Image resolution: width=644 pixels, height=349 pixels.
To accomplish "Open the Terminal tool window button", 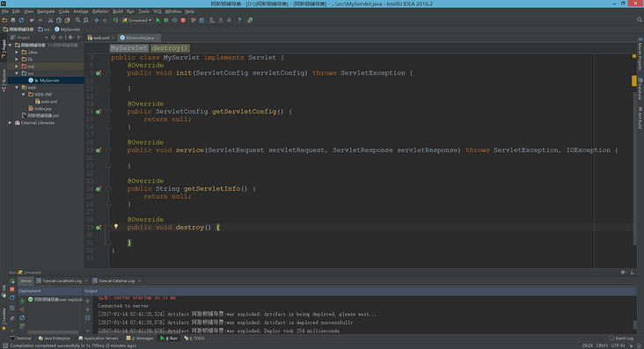I will (x=20, y=338).
